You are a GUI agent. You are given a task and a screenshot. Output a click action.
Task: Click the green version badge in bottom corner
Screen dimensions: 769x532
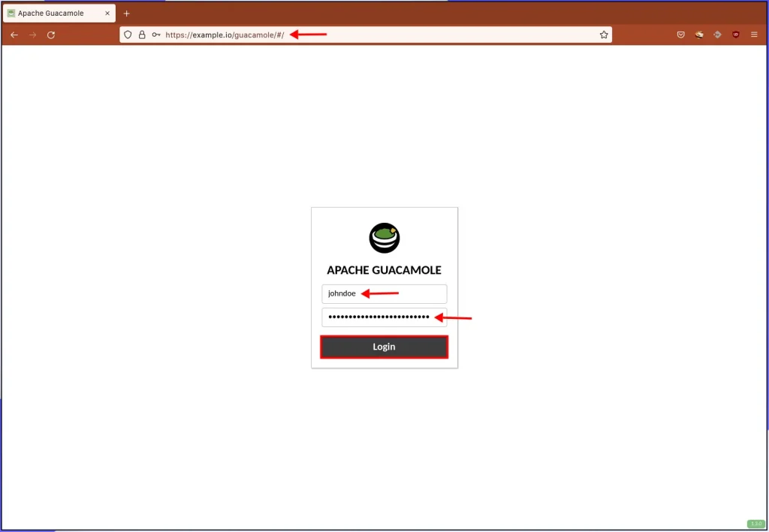[755, 523]
